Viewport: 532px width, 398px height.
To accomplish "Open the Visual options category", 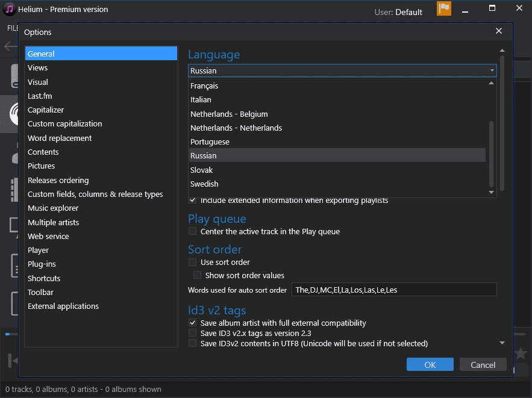I will (101, 82).
